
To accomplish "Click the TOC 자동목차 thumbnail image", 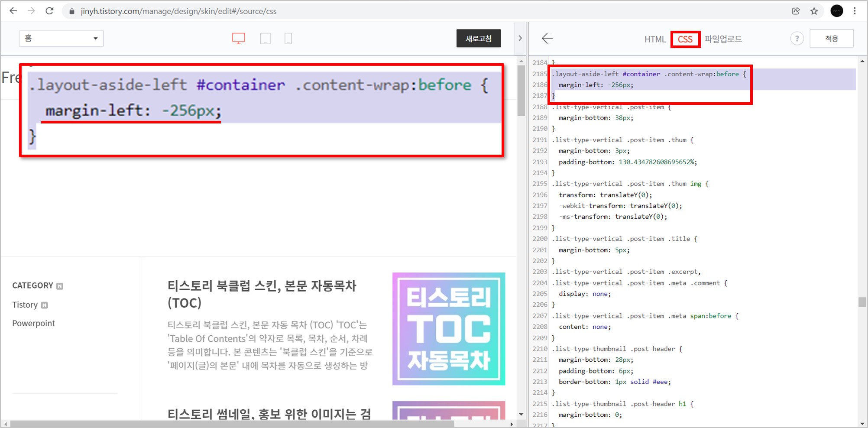I will (x=449, y=329).
